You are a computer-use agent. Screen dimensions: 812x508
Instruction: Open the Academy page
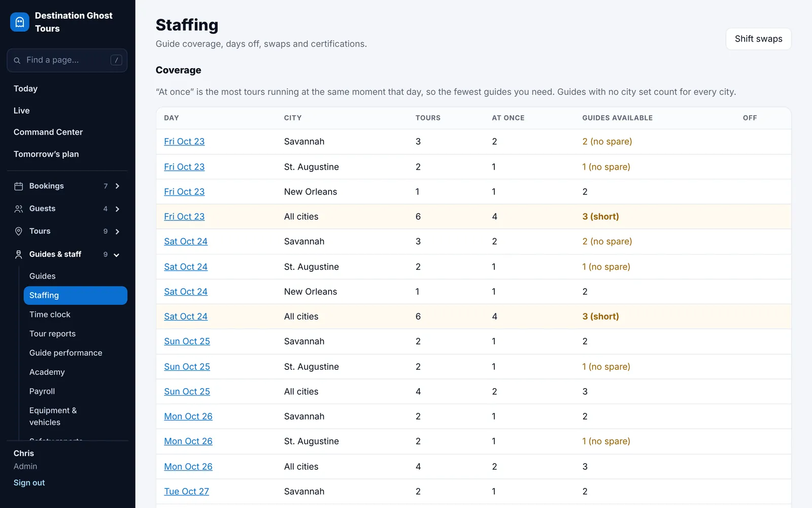(47, 372)
